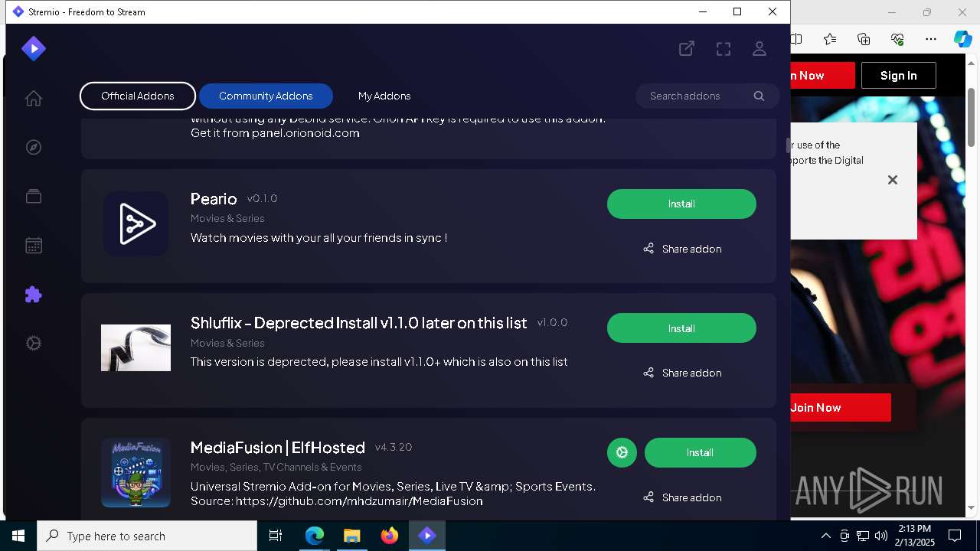Click the open-external-link icon at top

point(687,49)
